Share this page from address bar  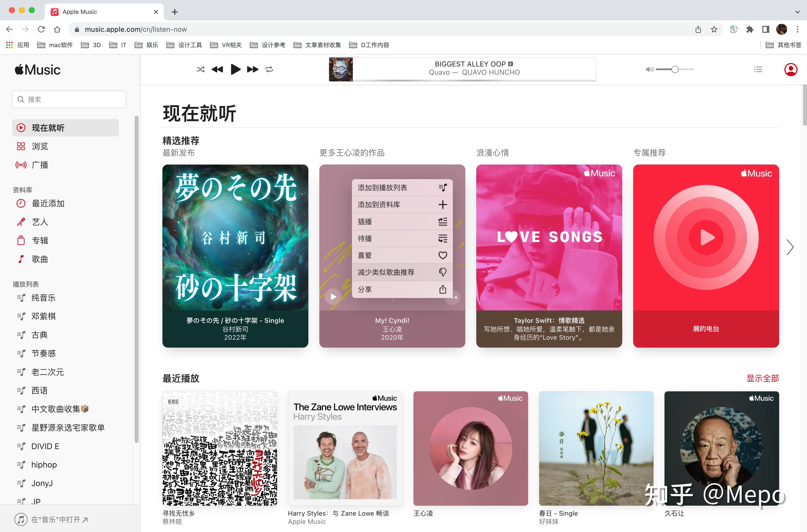698,30
